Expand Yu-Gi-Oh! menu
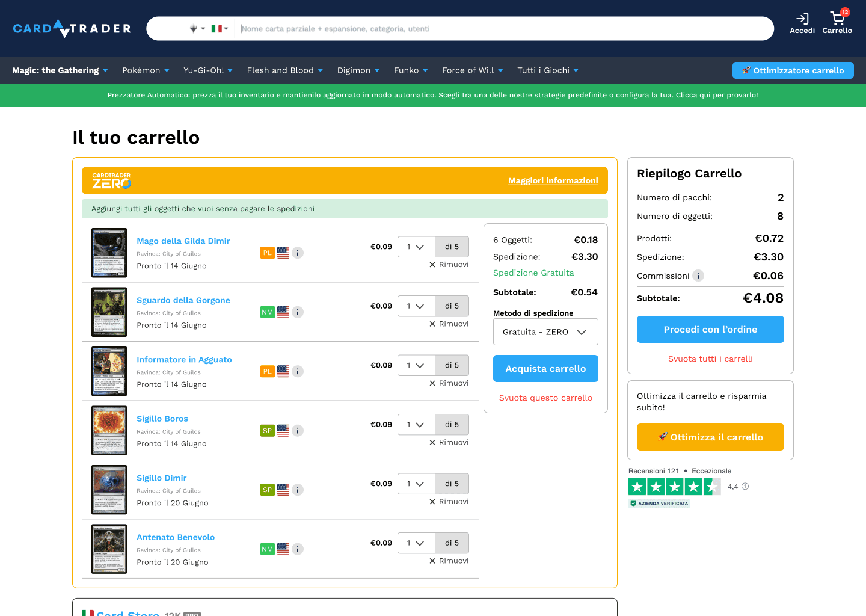 coord(208,70)
